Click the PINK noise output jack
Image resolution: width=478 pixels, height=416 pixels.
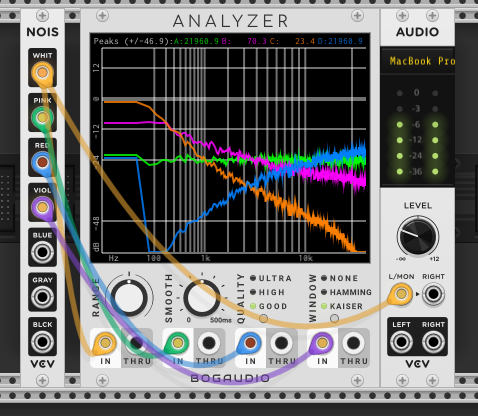[x=42, y=118]
